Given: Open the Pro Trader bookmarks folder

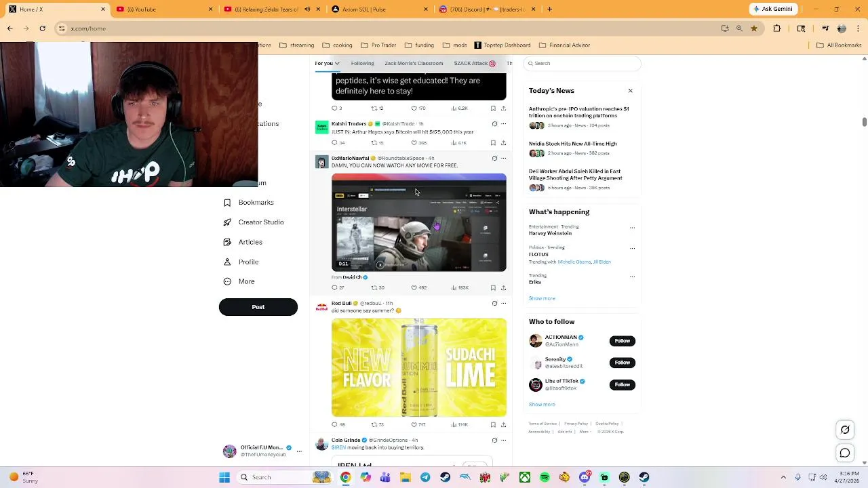Looking at the screenshot, I should click(x=378, y=45).
